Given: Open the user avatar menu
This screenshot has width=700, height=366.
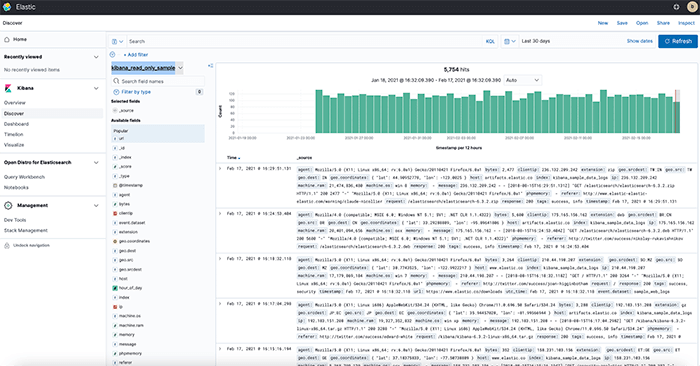Looking at the screenshot, I should coord(692,7).
